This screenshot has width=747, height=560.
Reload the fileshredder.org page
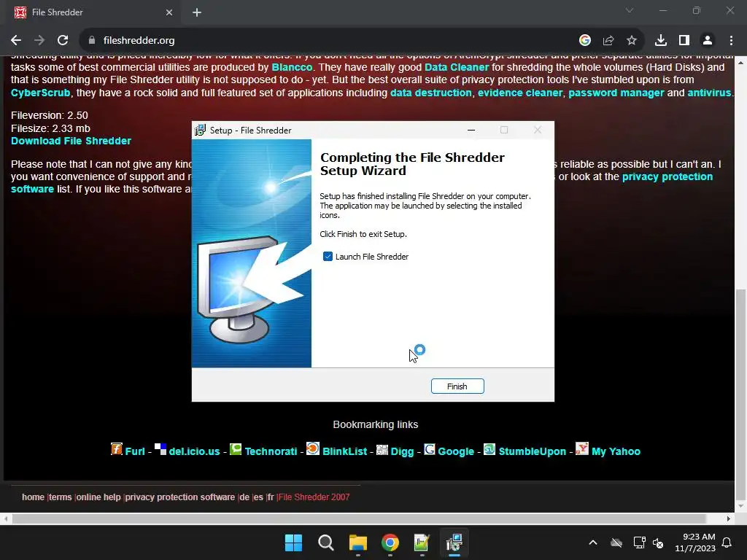63,41
